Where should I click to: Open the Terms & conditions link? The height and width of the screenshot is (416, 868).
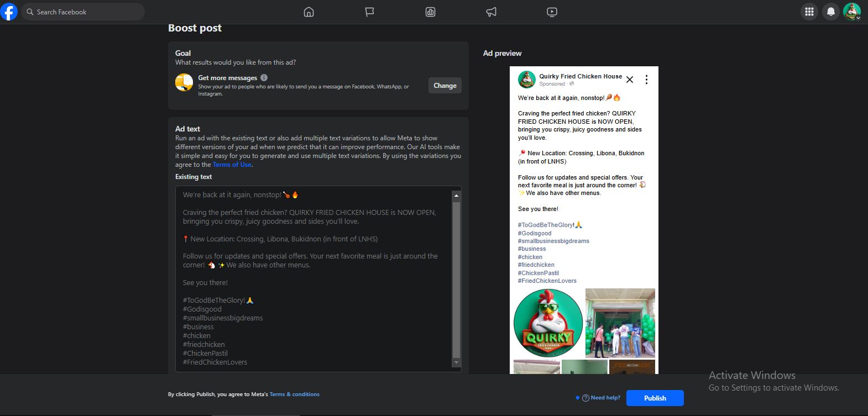pyautogui.click(x=295, y=394)
